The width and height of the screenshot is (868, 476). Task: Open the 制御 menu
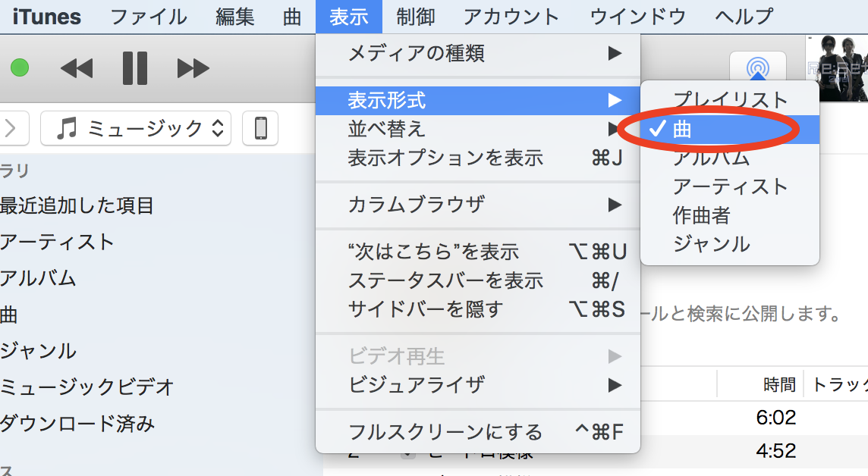pyautogui.click(x=416, y=17)
